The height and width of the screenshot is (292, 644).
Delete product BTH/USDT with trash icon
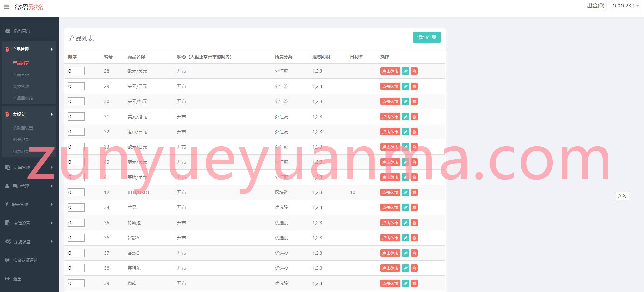coord(414,192)
